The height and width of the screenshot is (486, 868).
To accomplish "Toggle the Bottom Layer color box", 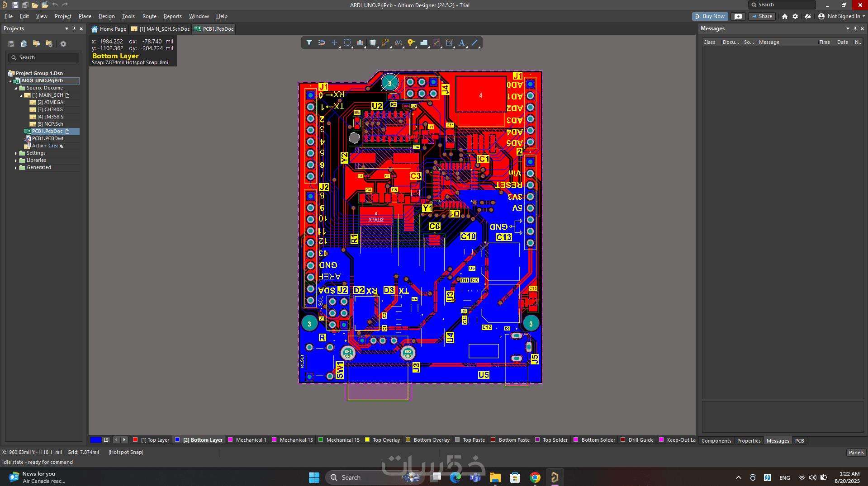I will [177, 440].
